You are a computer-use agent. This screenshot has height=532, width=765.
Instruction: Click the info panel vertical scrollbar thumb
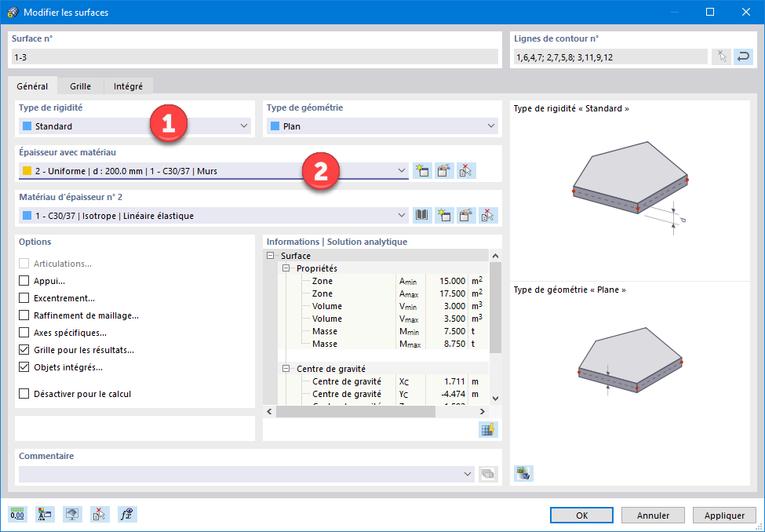pyautogui.click(x=495, y=308)
